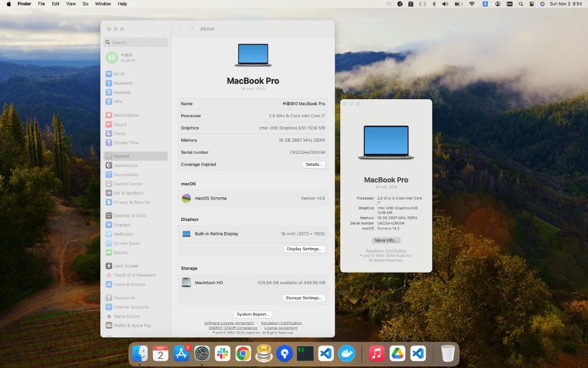Open the Go menu in the menu bar
The height and width of the screenshot is (368, 588).
(85, 4)
